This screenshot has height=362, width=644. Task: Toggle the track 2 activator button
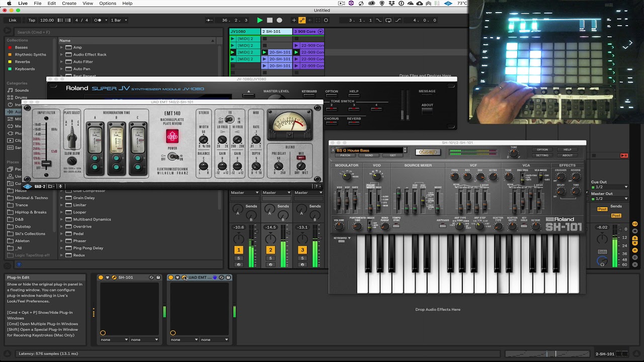pos(270,250)
